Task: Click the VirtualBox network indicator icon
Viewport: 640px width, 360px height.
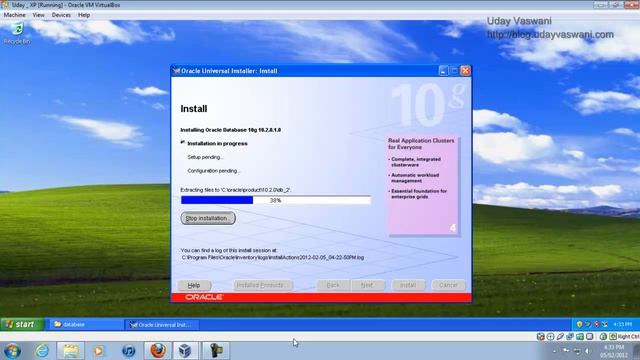Action: [570, 337]
